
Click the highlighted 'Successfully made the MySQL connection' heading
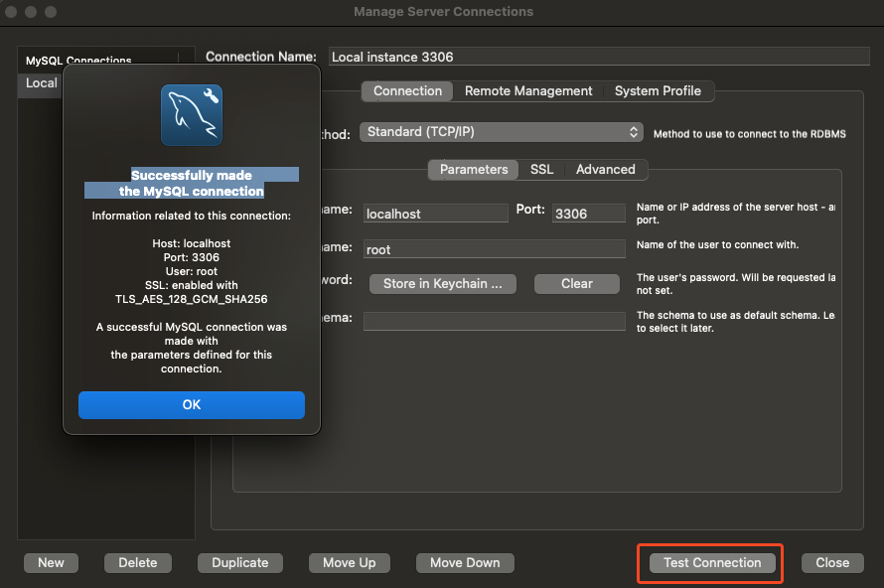(192, 183)
